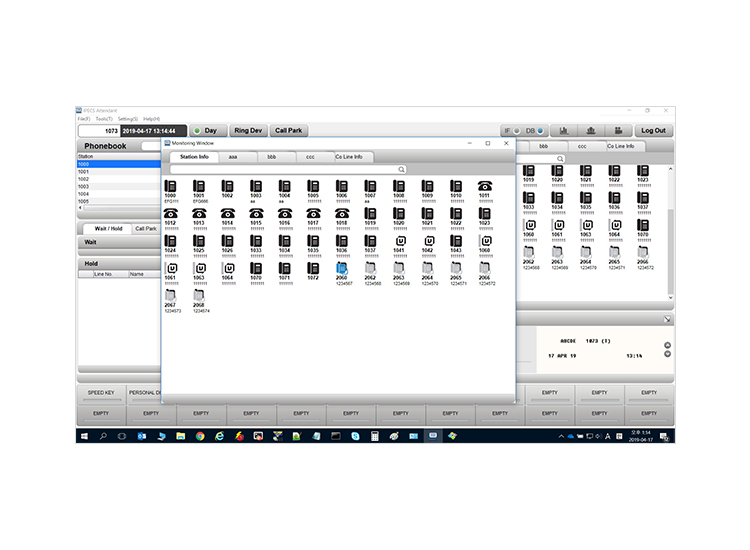
Task: Switch to Co Line Info tab in Monitoring Window
Action: click(349, 157)
